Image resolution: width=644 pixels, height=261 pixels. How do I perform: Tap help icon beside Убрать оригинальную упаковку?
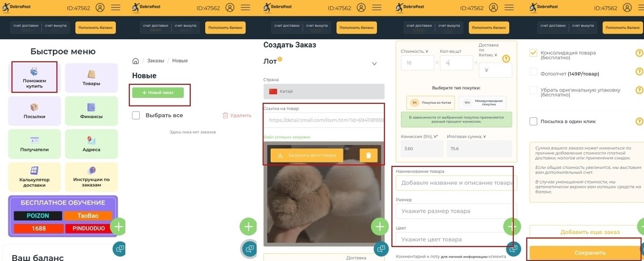pos(639,90)
